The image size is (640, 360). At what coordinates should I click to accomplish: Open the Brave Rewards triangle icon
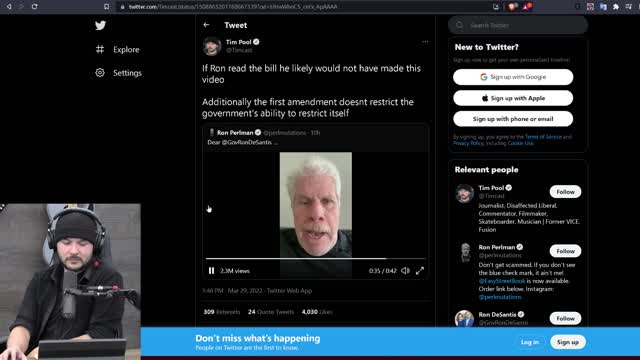point(527,7)
